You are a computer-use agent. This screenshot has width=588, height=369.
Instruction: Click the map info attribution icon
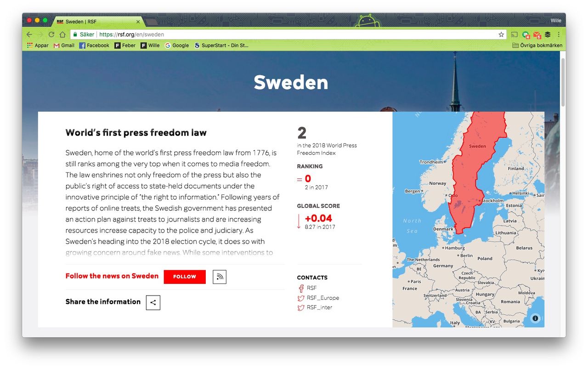(535, 318)
